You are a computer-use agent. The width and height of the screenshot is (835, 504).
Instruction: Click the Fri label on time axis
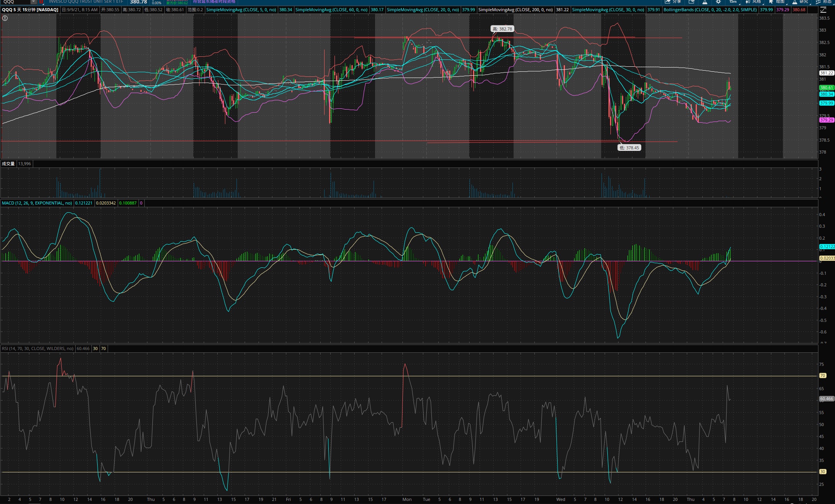288,499
